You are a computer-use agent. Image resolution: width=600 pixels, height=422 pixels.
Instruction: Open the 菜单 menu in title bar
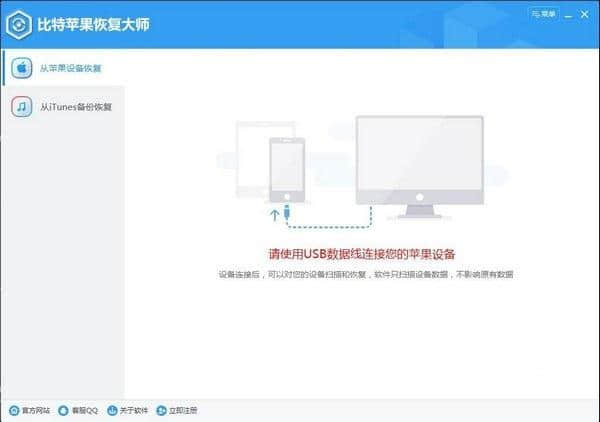point(543,14)
